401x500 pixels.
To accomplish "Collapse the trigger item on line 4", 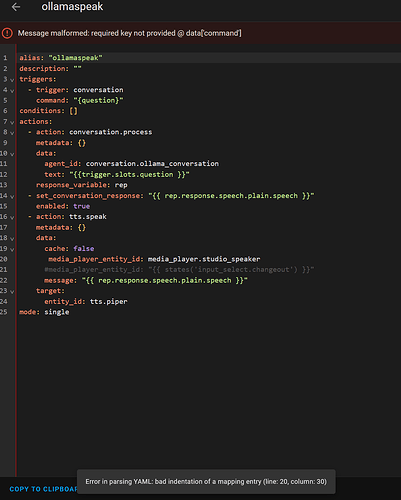I will pos(12,91).
